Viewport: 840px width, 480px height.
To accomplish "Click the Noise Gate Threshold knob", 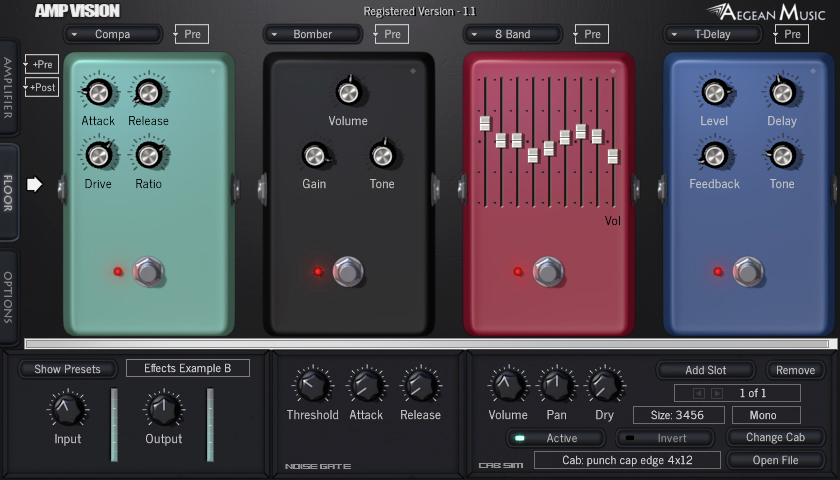I will pos(313,385).
